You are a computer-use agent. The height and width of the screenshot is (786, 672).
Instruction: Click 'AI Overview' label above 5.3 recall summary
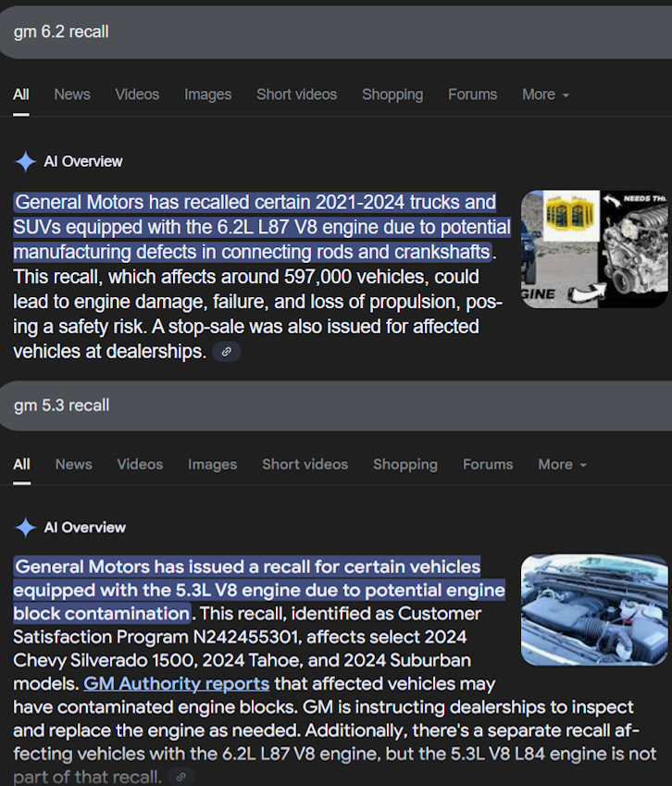tap(84, 528)
